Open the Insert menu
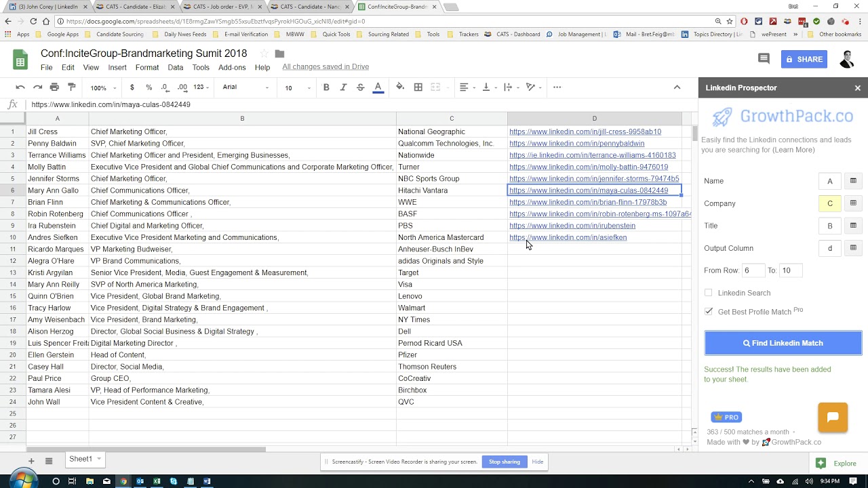The width and height of the screenshot is (868, 488). (x=117, y=68)
